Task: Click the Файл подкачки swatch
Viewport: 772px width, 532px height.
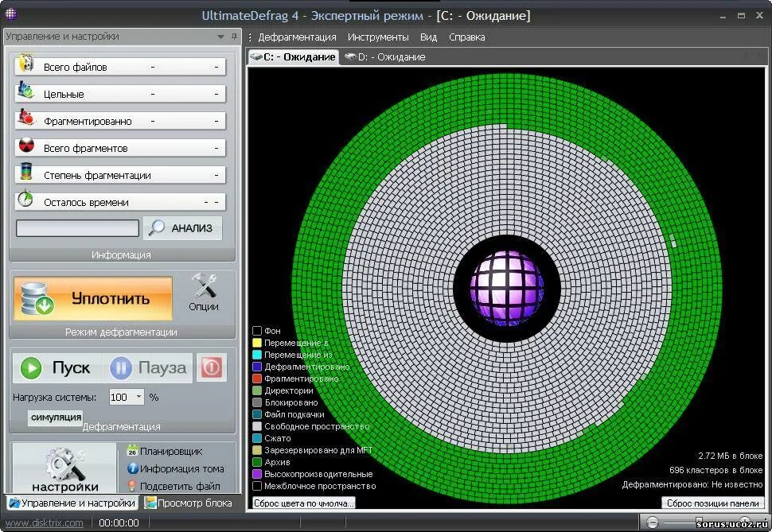Action: [x=257, y=414]
